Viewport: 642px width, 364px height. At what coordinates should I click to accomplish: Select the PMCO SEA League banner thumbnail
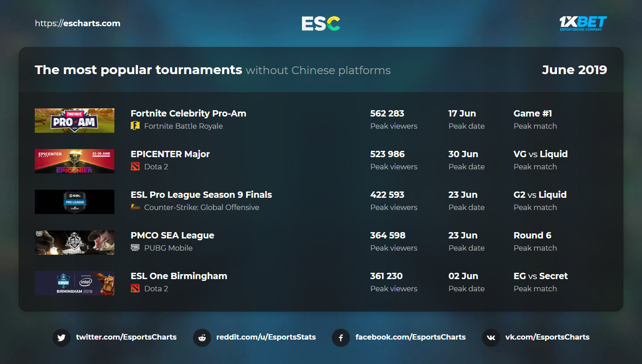(x=75, y=243)
